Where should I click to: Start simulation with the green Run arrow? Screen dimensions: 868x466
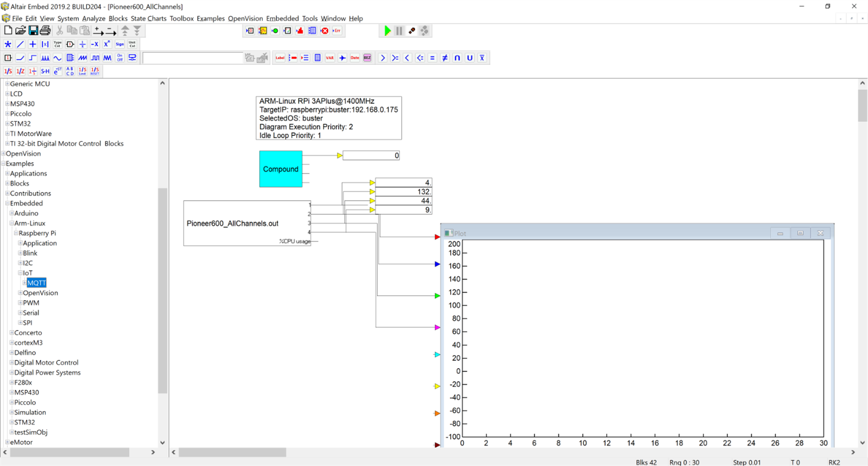pos(387,31)
